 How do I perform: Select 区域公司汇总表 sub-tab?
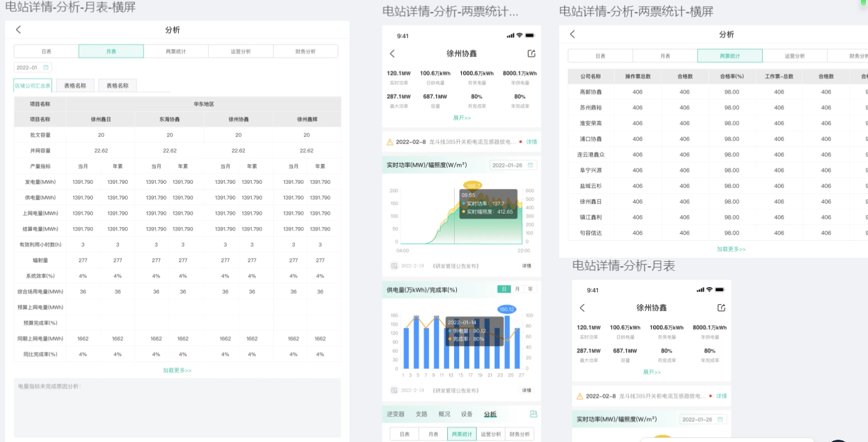(x=33, y=86)
